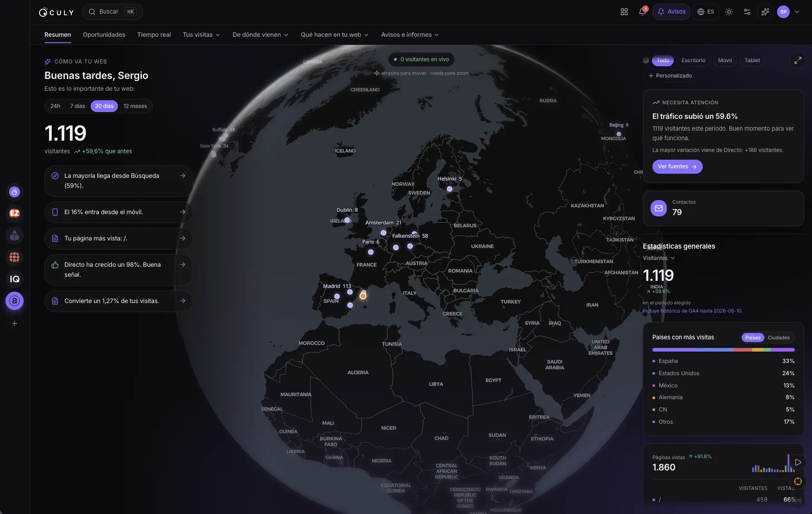Expand the Tus visitas menu
This screenshot has height=514, width=812.
tap(201, 35)
